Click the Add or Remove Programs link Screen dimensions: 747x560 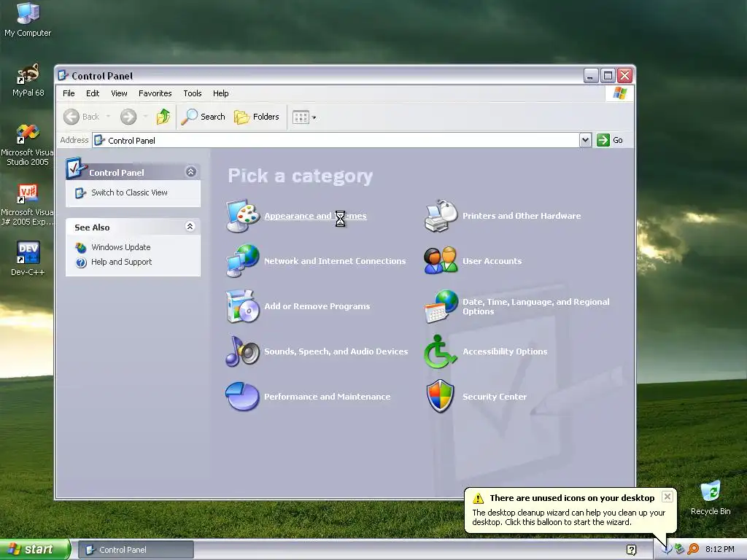pos(317,306)
